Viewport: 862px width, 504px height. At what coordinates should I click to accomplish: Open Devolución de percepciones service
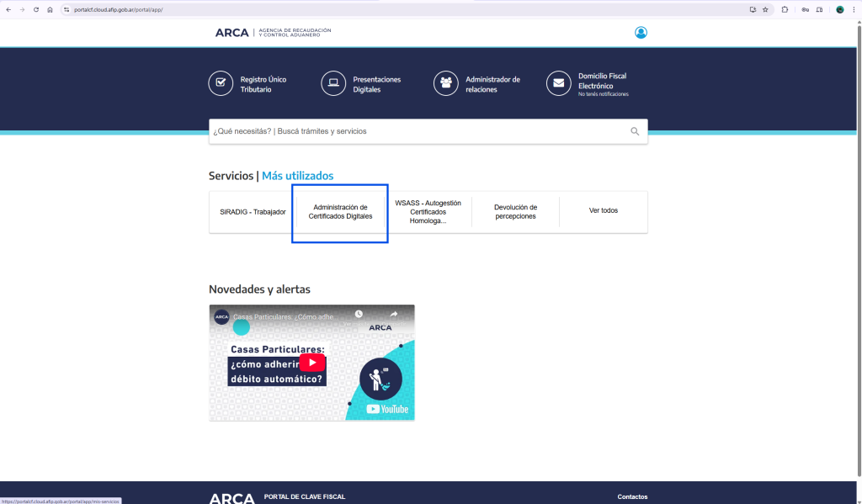[x=515, y=212]
